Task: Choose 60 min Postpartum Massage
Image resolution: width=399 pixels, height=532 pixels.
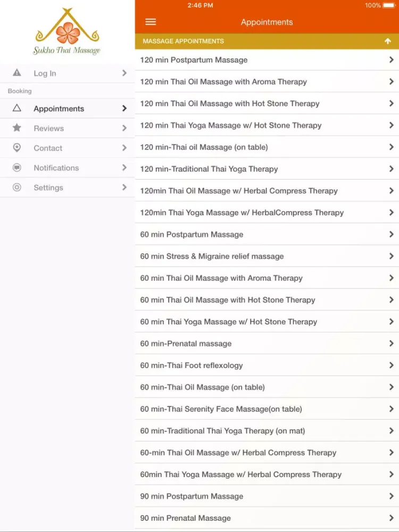Action: coord(267,235)
